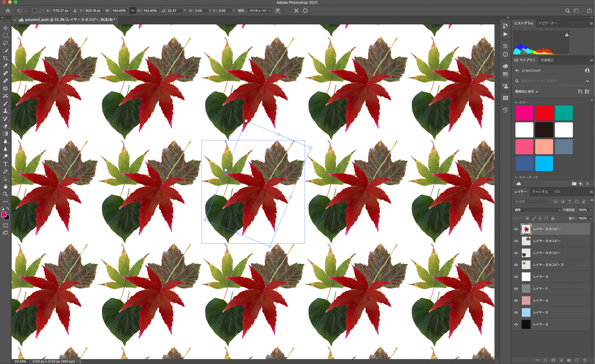Toggle visibility of レイヤー 1
Viewport: 595px width, 364px height.
(516, 289)
